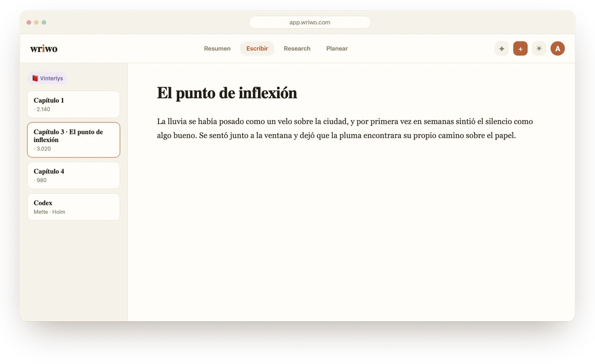This screenshot has width=595, height=364.
Task: Open Capítulo 1 in the sidebar
Action: click(73, 105)
